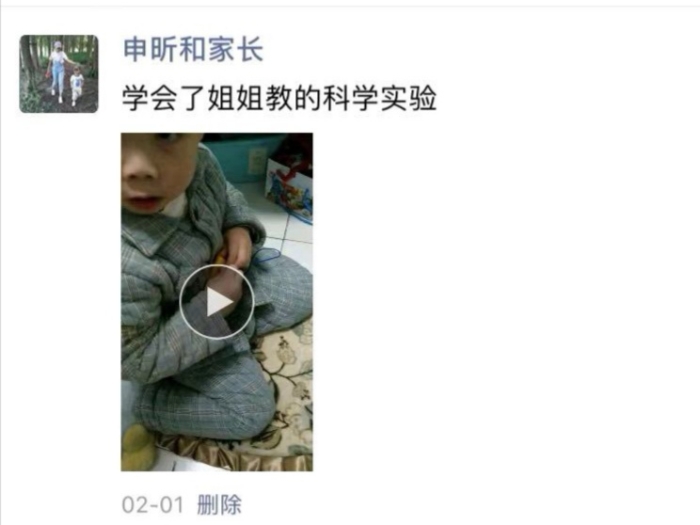Play the video in the post
The height and width of the screenshot is (525, 700).
coord(217,302)
